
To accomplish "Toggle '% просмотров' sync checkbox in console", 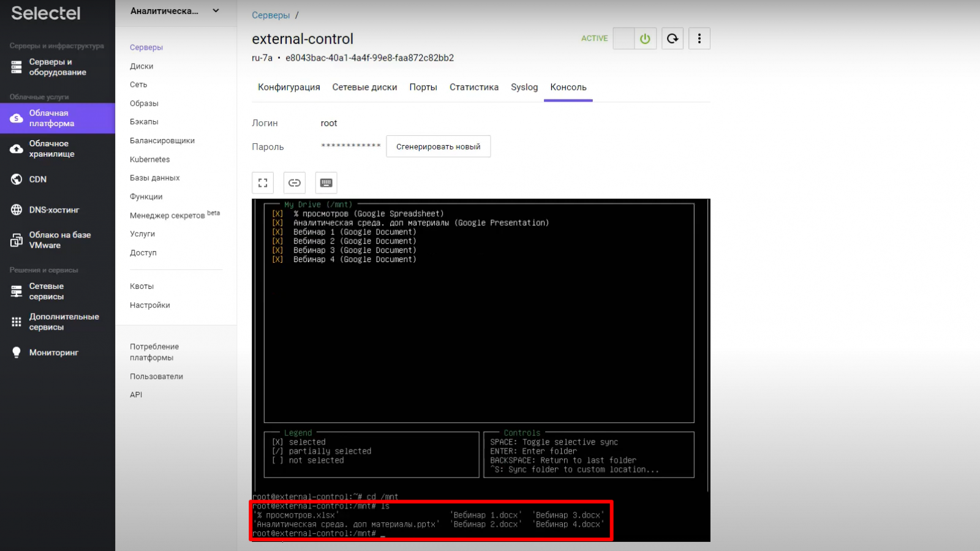I will [x=277, y=214].
